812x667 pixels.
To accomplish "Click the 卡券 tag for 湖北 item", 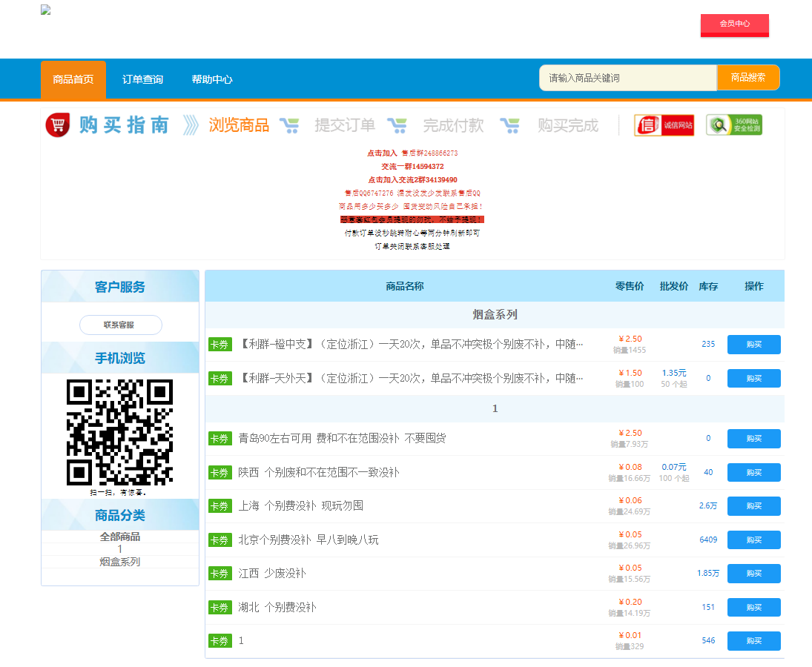I will pyautogui.click(x=220, y=608).
